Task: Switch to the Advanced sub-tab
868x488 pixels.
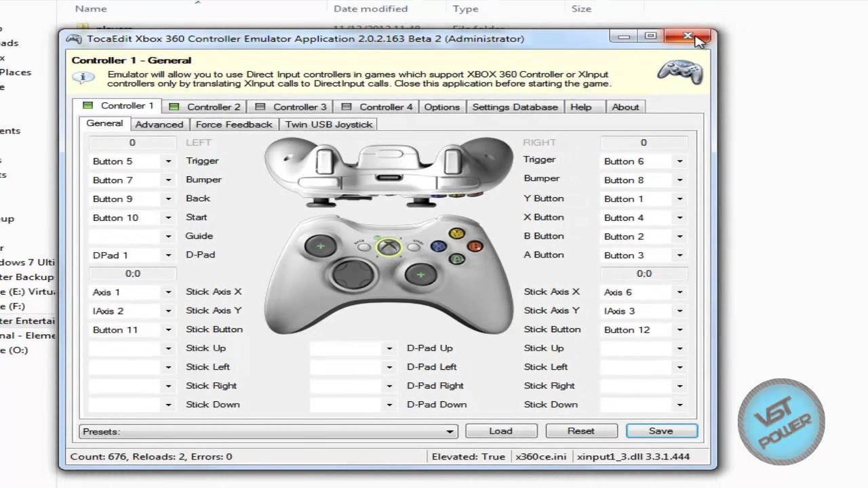Action: [159, 124]
